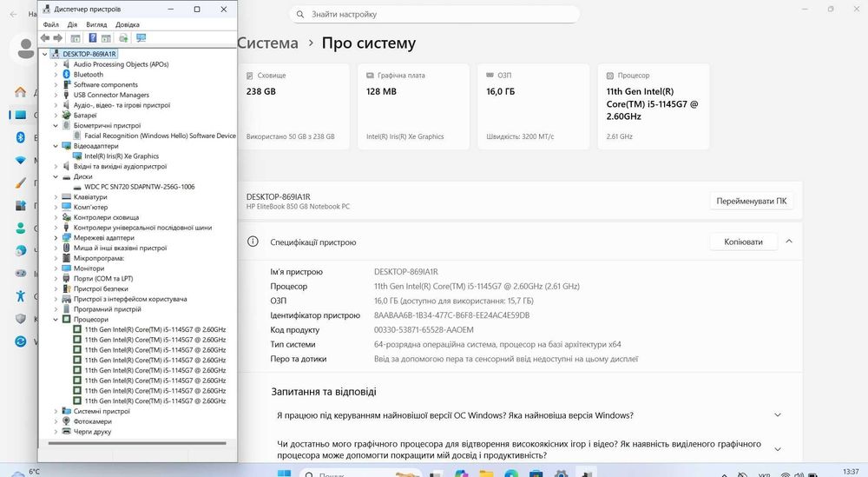The image size is (868, 477).
Task: Expand the Системні пристрої node chevron
Action: 56,411
